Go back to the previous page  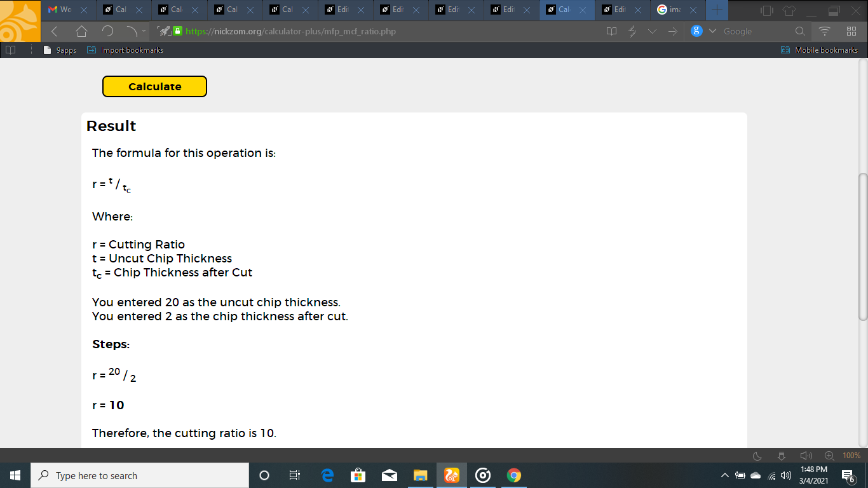pyautogui.click(x=55, y=31)
